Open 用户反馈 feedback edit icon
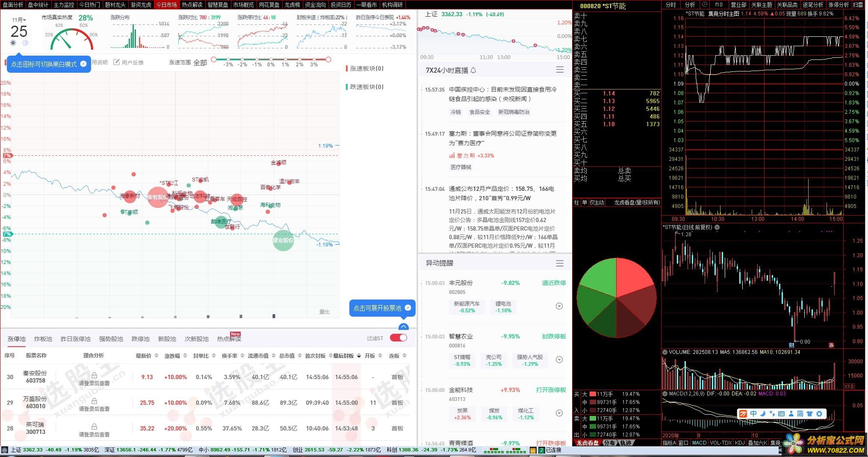Viewport: 868px width, 457px height. (x=116, y=62)
